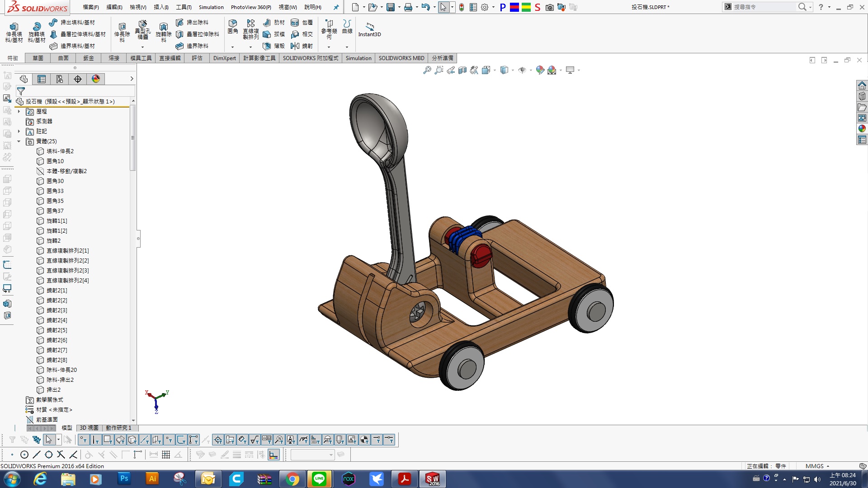Click the blue P macro button
The height and width of the screenshot is (488, 868).
tap(503, 7)
